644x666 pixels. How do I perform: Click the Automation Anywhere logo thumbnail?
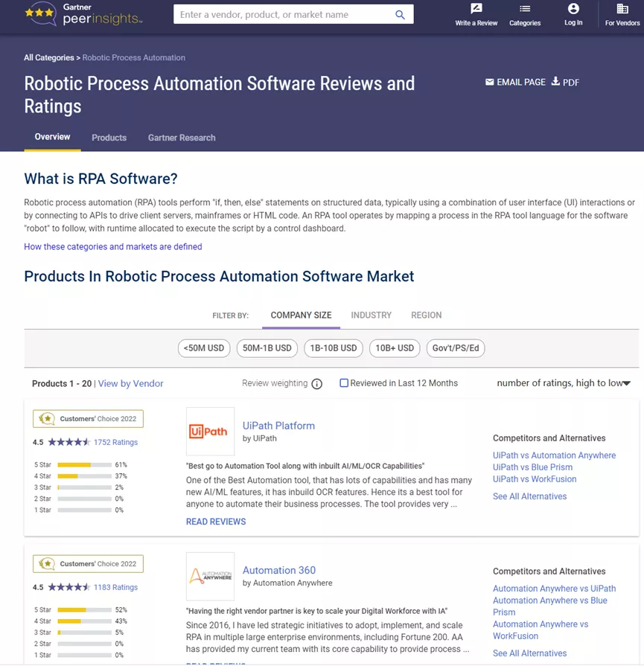[211, 577]
